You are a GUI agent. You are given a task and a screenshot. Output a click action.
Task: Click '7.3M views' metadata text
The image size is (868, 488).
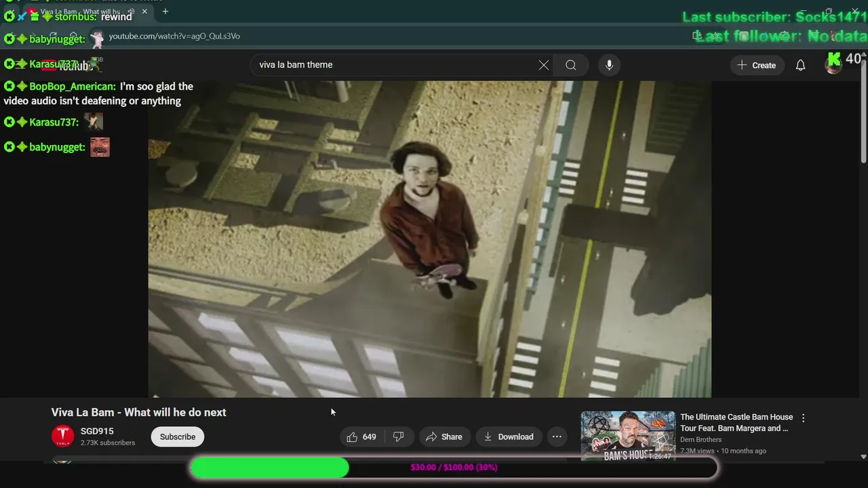(x=697, y=451)
